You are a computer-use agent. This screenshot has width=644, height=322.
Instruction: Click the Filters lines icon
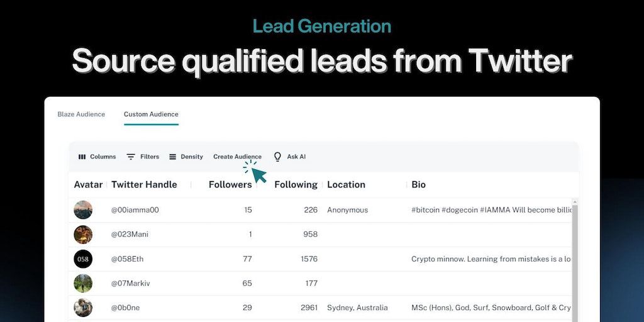pyautogui.click(x=131, y=157)
